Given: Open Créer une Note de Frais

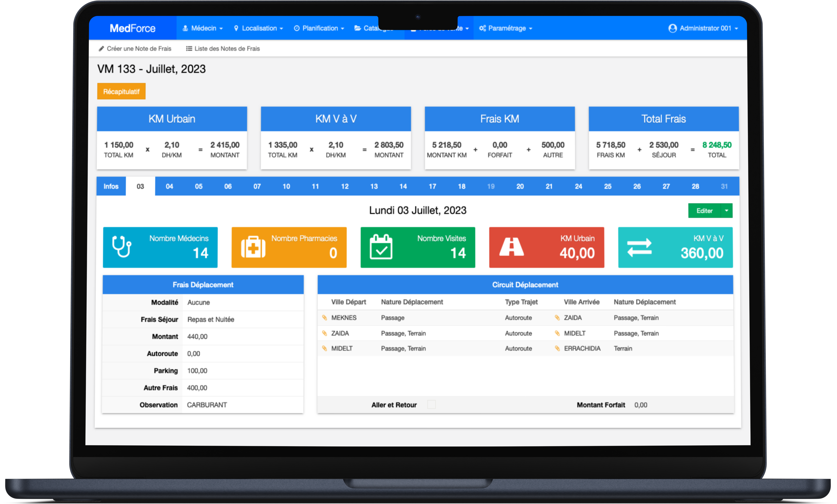Looking at the screenshot, I should 135,49.
